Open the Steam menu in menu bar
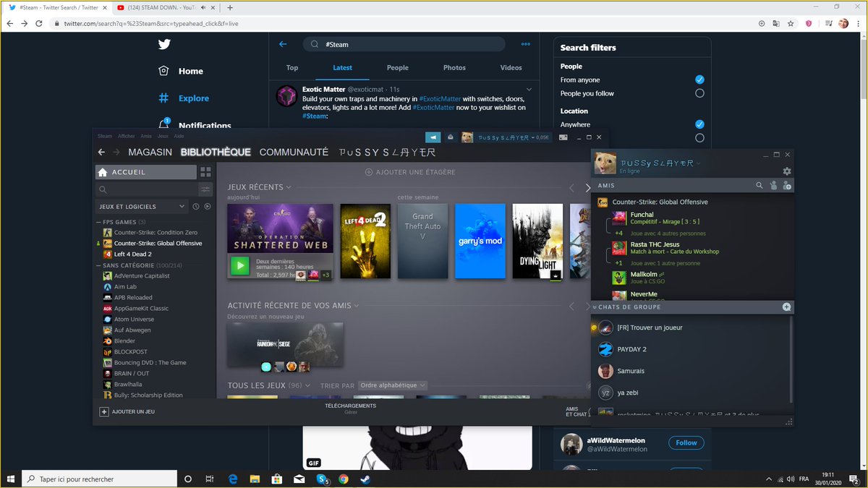The height and width of the screenshot is (488, 868). coord(105,136)
